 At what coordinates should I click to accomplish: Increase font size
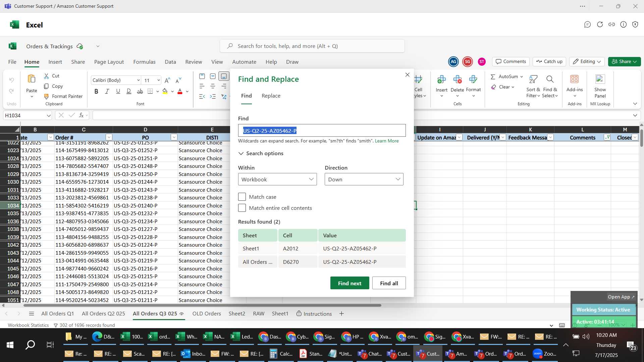(x=167, y=80)
